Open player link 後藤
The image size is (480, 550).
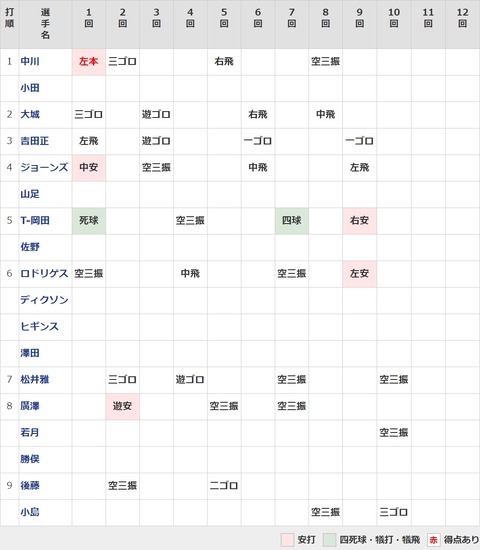(x=30, y=485)
